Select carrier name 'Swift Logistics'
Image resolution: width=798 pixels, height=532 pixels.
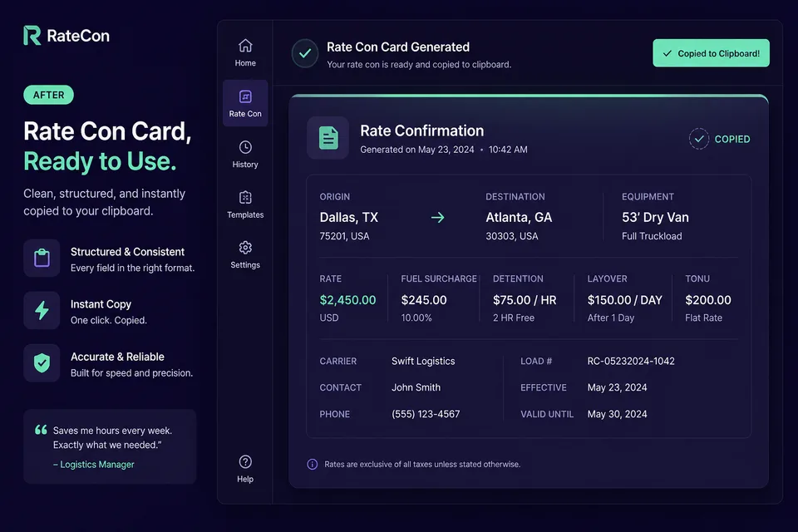click(423, 361)
